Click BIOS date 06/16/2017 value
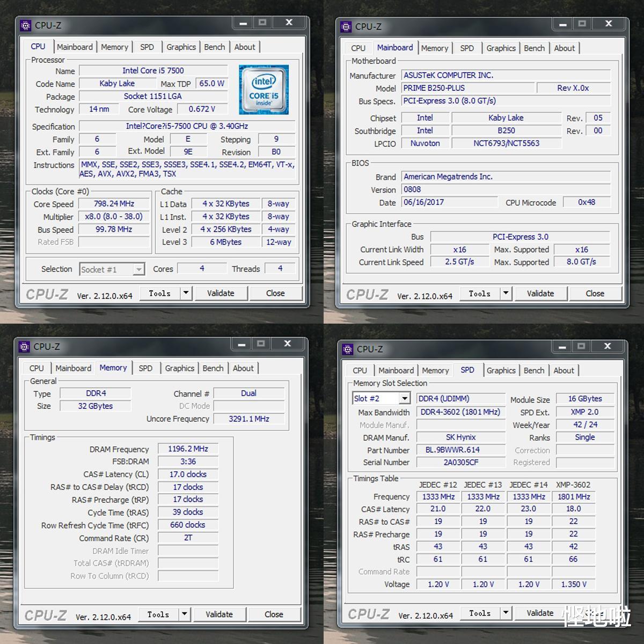Viewport: 644px width, 644px height. tap(449, 202)
